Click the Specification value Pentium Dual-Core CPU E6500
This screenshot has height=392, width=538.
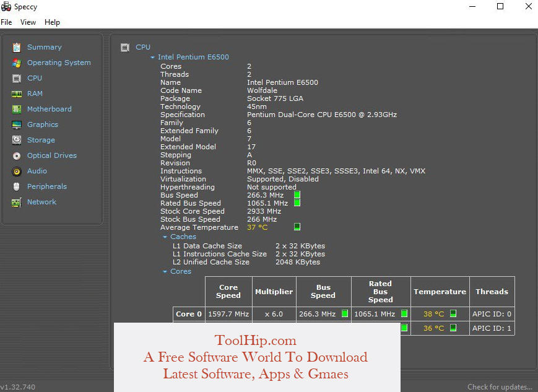coord(322,115)
